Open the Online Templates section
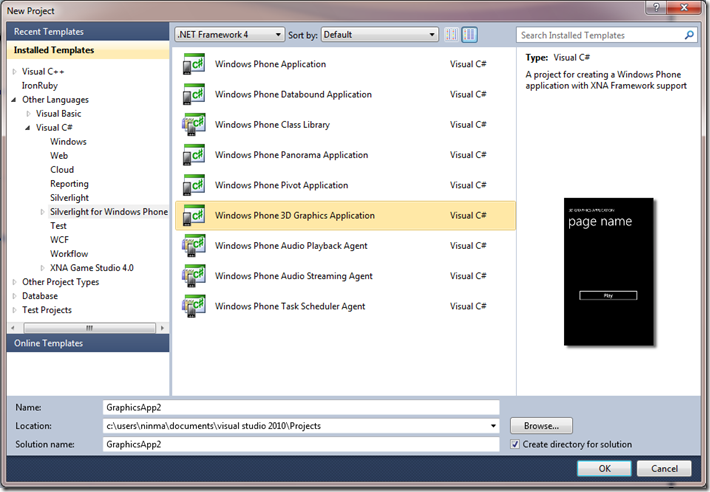 [x=88, y=343]
